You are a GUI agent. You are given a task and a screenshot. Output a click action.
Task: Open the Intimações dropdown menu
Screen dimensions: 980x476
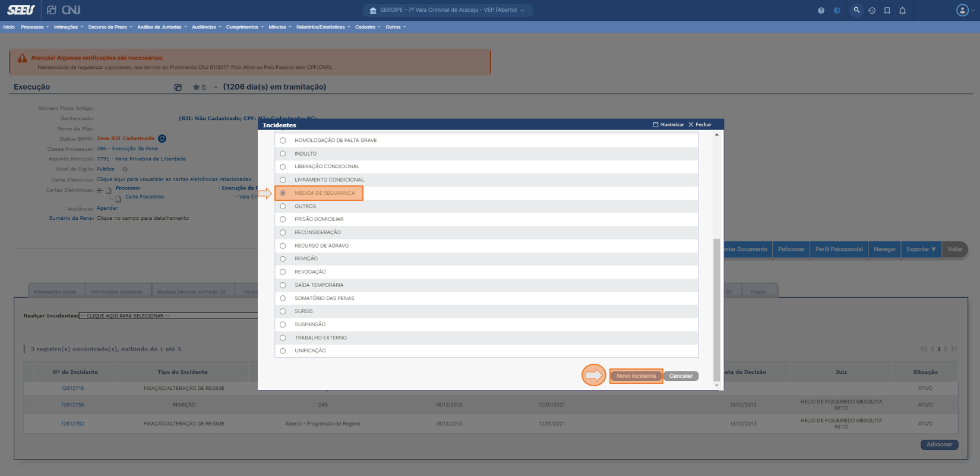pyautogui.click(x=68, y=27)
